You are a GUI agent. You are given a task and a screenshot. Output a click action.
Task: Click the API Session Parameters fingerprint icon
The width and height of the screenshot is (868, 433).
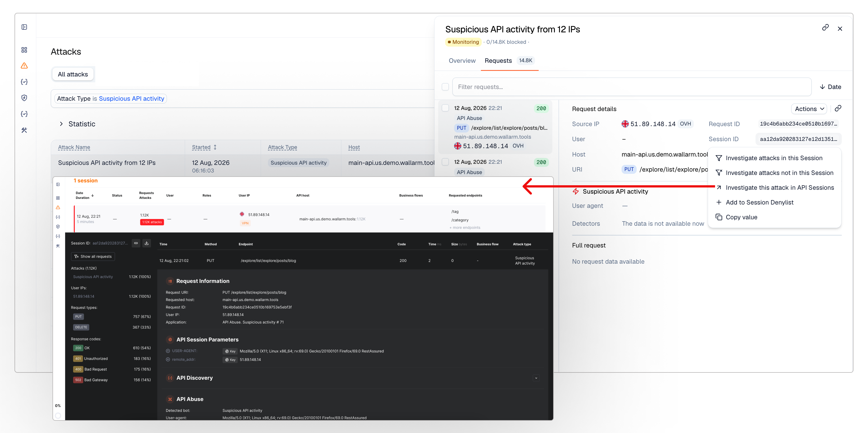pyautogui.click(x=170, y=340)
